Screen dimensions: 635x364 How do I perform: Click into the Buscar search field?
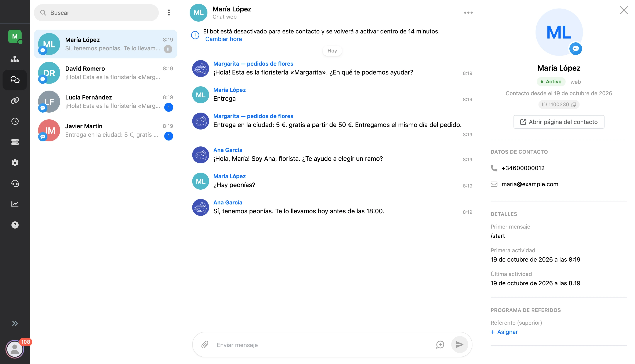click(x=96, y=12)
